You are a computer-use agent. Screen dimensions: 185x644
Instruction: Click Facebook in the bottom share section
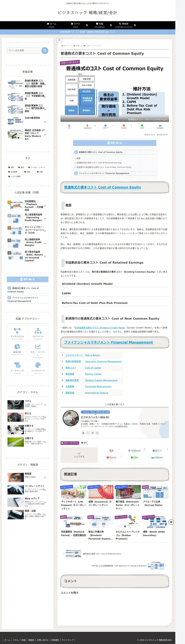tap(134, 450)
